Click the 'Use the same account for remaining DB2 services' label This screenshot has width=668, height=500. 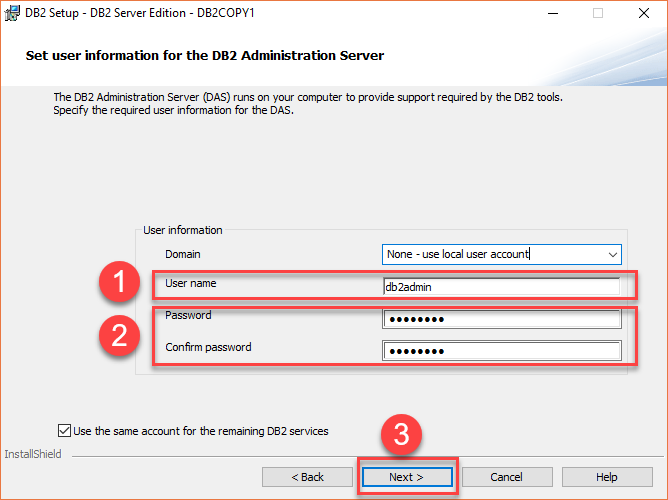(x=201, y=431)
